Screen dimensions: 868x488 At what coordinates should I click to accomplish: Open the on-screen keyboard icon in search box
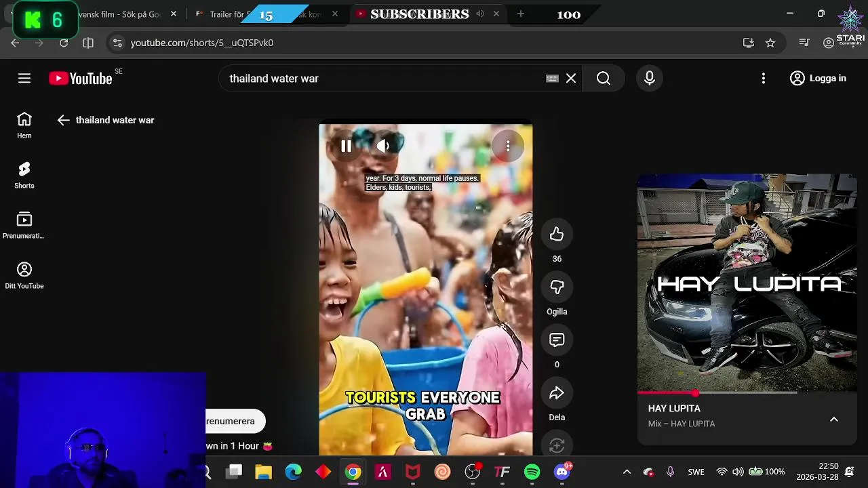[552, 79]
